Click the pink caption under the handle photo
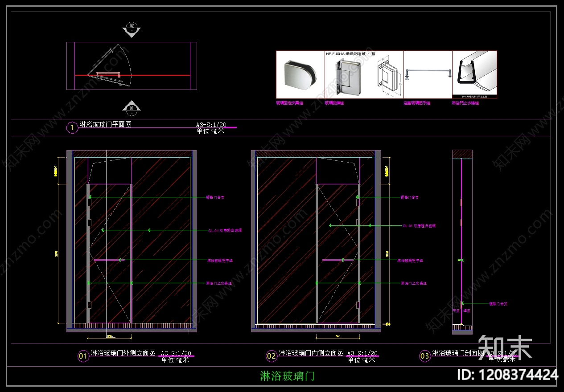The width and height of the screenshot is (564, 392). tap(417, 103)
